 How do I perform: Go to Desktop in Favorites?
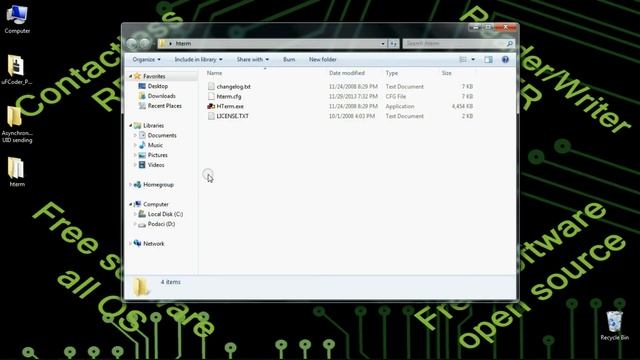[x=158, y=86]
